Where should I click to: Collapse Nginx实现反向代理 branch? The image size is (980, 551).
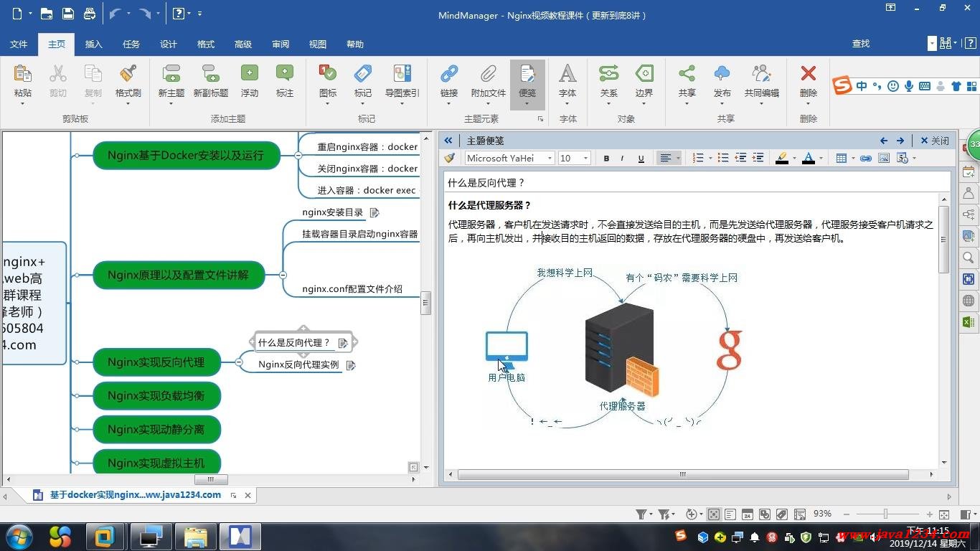[239, 362]
